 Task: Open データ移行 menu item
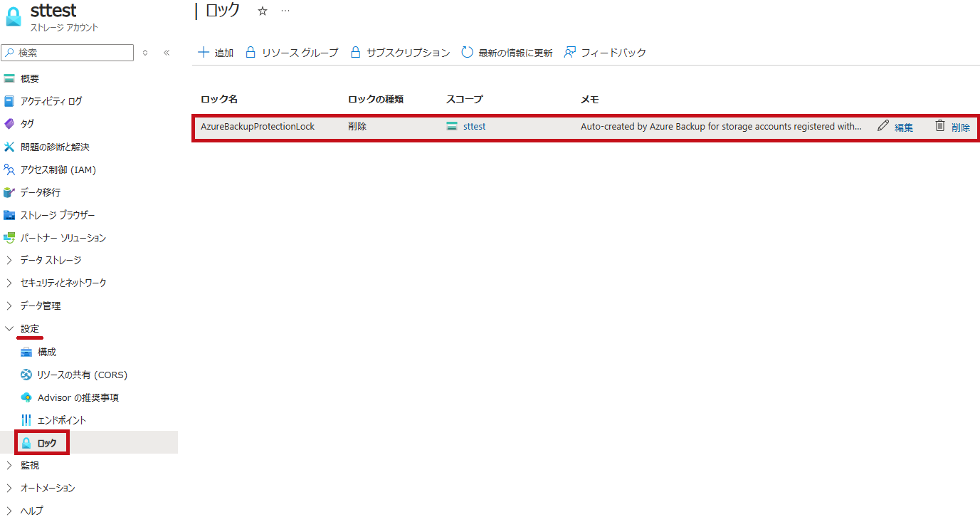tap(41, 192)
